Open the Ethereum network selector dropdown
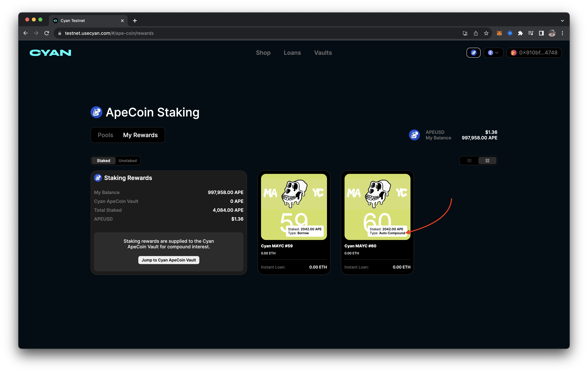Viewport: 588px width, 373px height. pos(493,53)
